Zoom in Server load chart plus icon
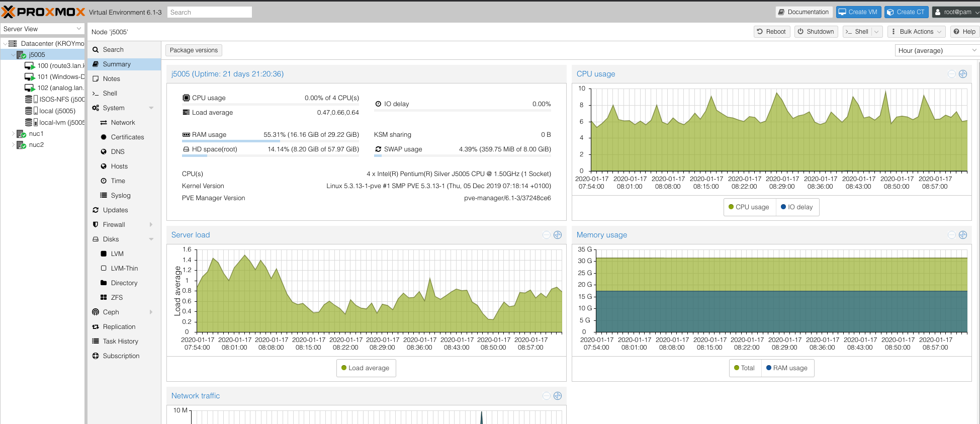The width and height of the screenshot is (980, 424). [558, 235]
